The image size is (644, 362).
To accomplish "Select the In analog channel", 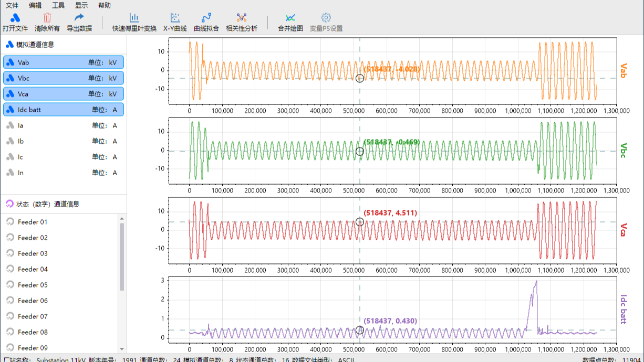I will pyautogui.click(x=64, y=173).
